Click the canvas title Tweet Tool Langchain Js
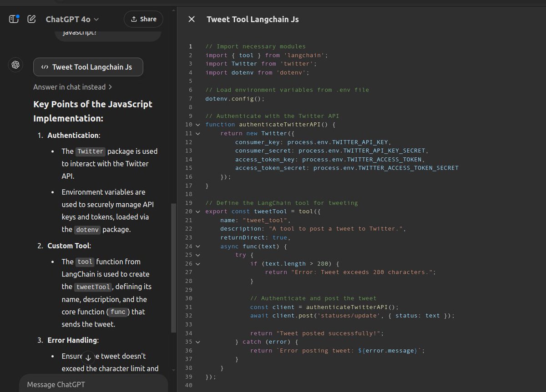The image size is (546, 392). tap(253, 19)
